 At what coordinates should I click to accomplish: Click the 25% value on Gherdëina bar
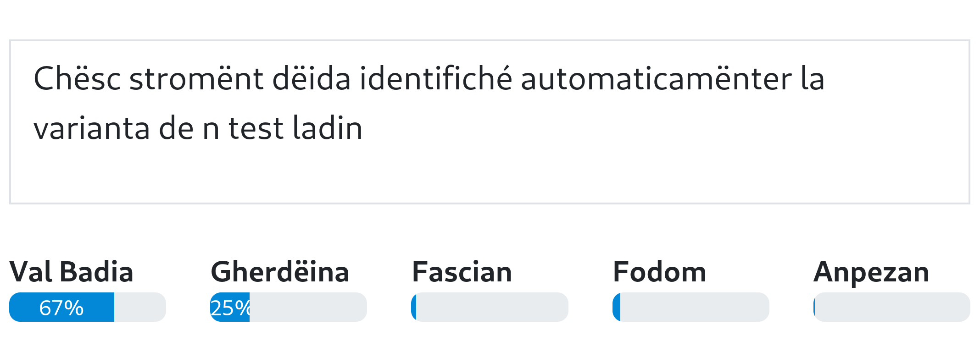[230, 308]
